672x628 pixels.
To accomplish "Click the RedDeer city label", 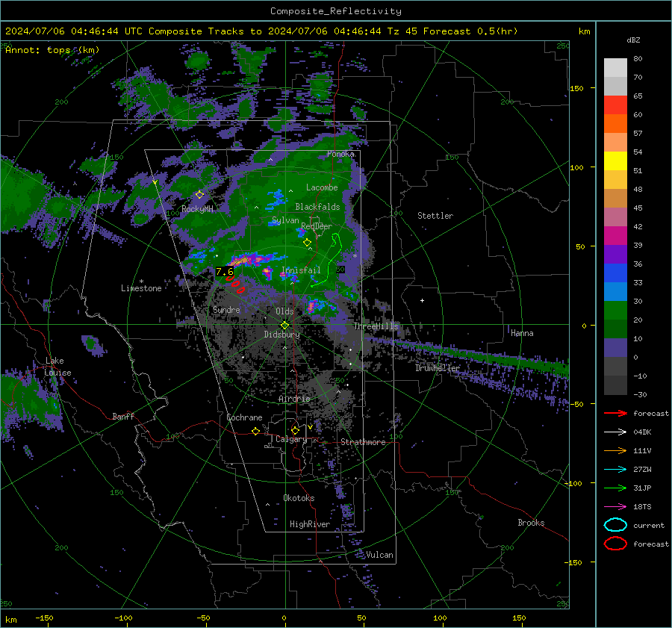I will pos(317,226).
